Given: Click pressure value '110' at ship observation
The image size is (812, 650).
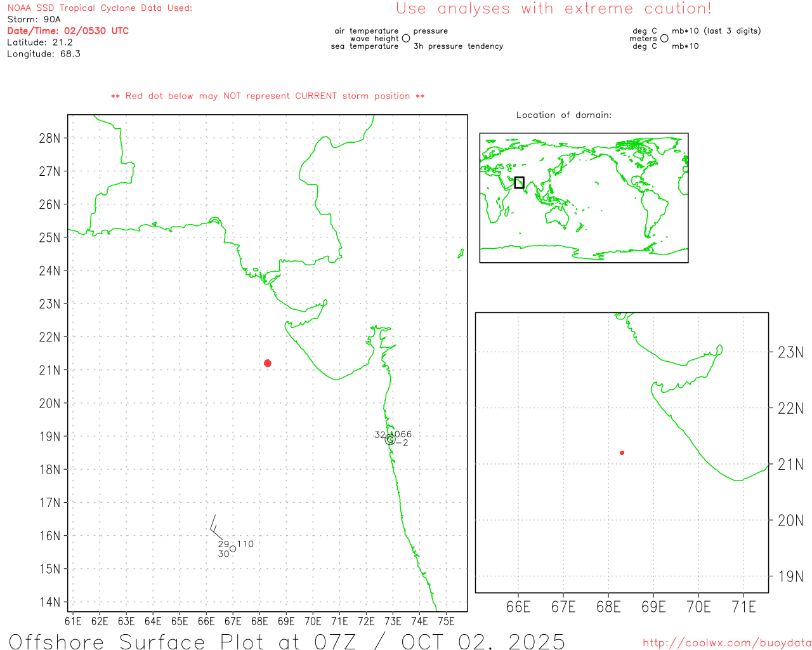Looking at the screenshot, I should [246, 544].
